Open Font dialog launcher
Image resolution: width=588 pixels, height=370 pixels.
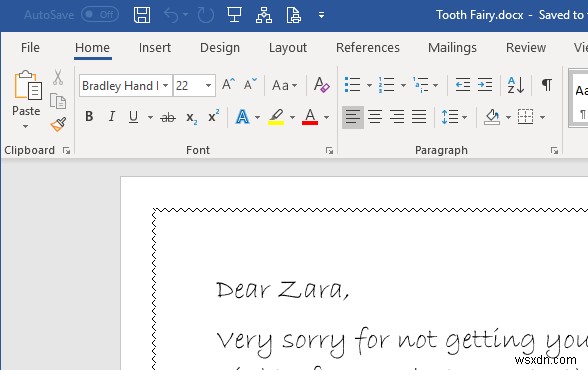click(329, 150)
